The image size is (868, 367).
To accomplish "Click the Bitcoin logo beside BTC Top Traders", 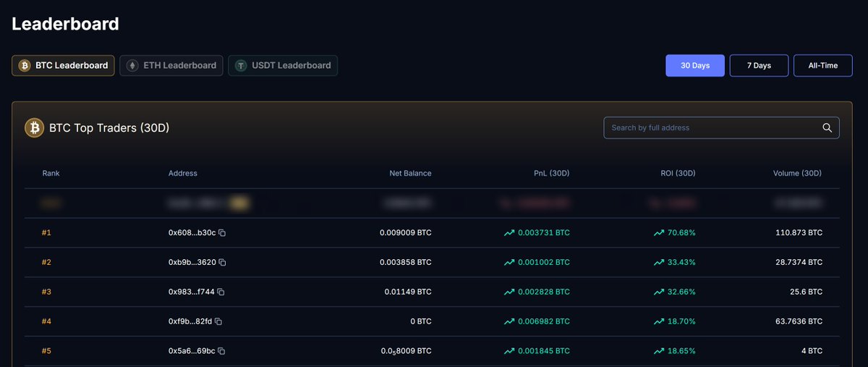I will click(x=35, y=128).
